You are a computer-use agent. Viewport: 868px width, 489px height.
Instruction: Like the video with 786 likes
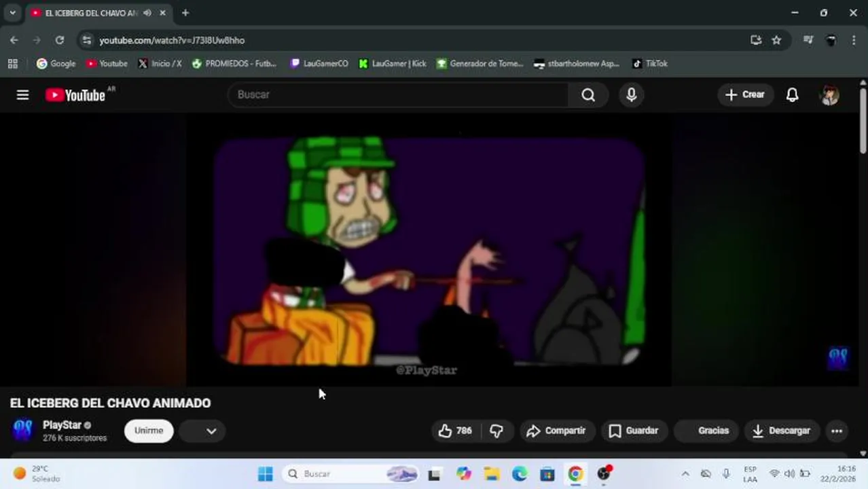click(455, 431)
